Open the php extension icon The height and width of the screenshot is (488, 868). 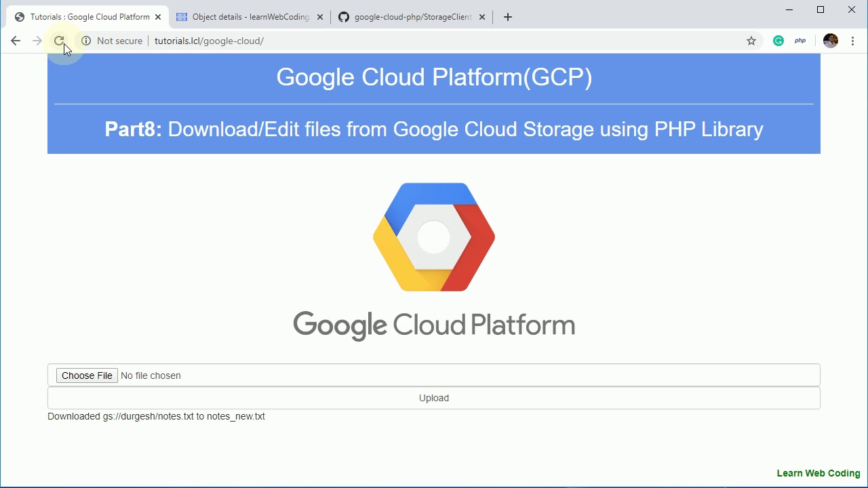click(800, 41)
